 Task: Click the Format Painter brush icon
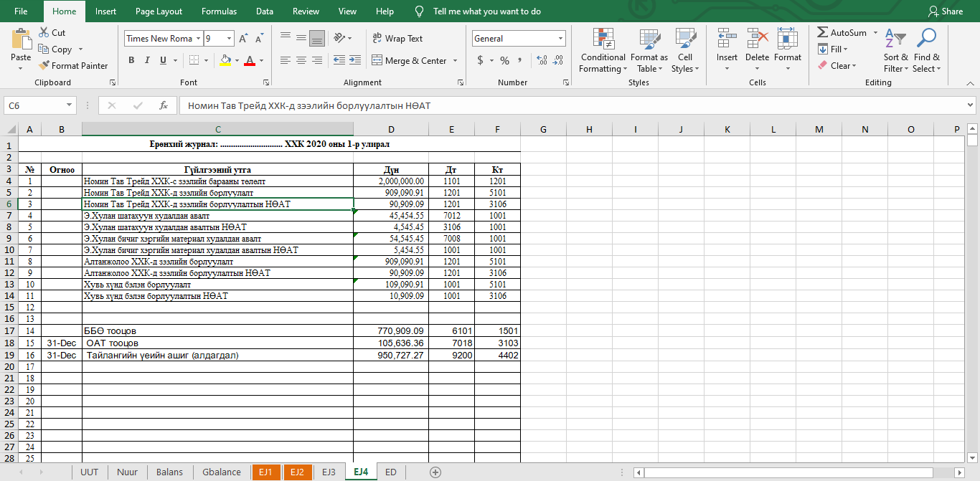pos(44,66)
